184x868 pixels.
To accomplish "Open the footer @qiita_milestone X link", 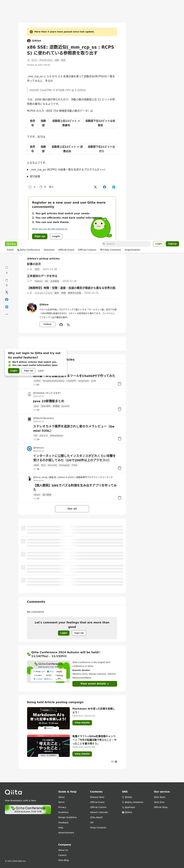I will coord(133,802).
